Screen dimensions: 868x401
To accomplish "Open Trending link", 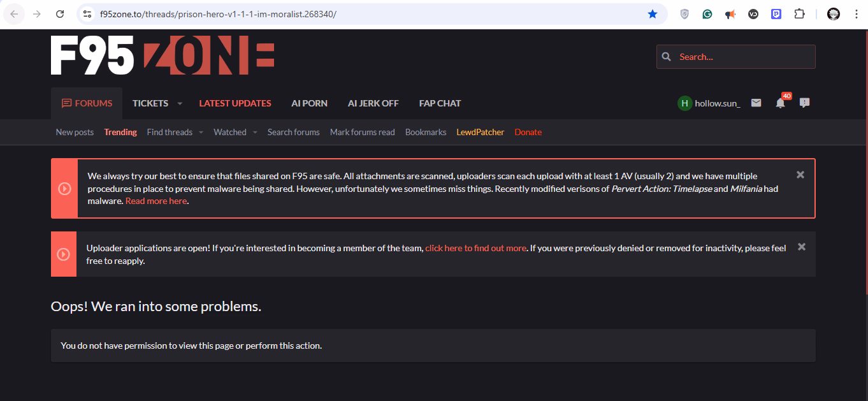I will point(120,132).
